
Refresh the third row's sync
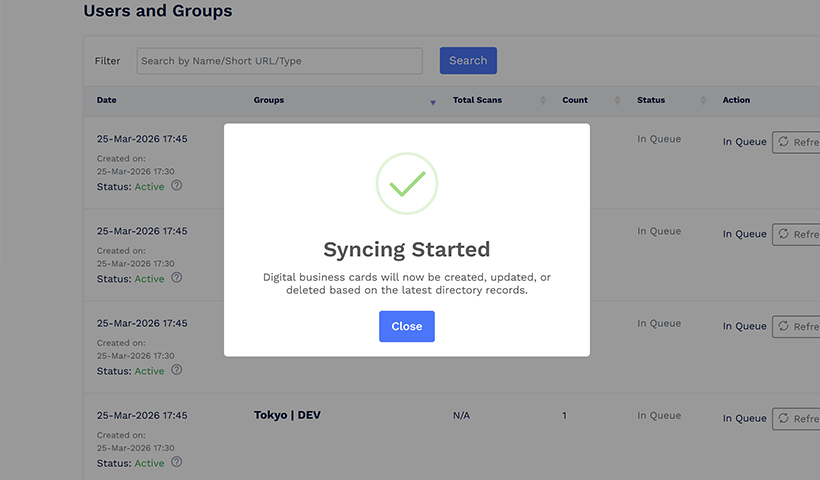(796, 326)
